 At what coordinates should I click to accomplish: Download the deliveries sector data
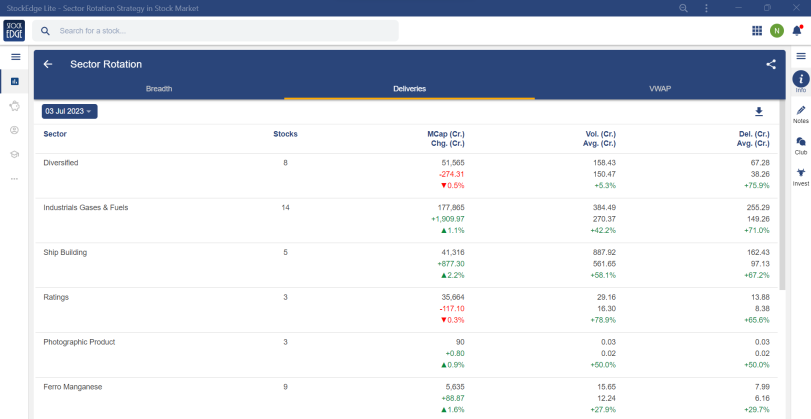pyautogui.click(x=758, y=111)
